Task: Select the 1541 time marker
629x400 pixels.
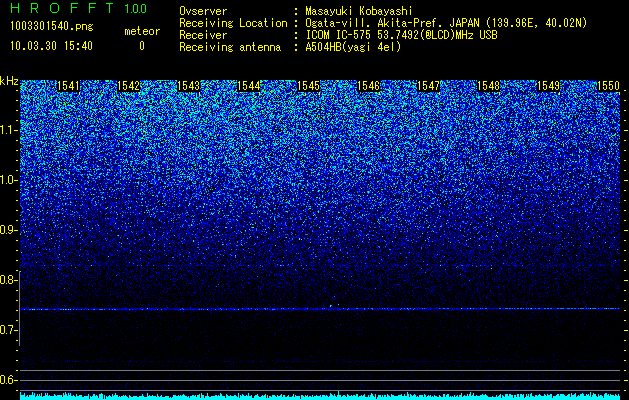Action: click(x=69, y=86)
